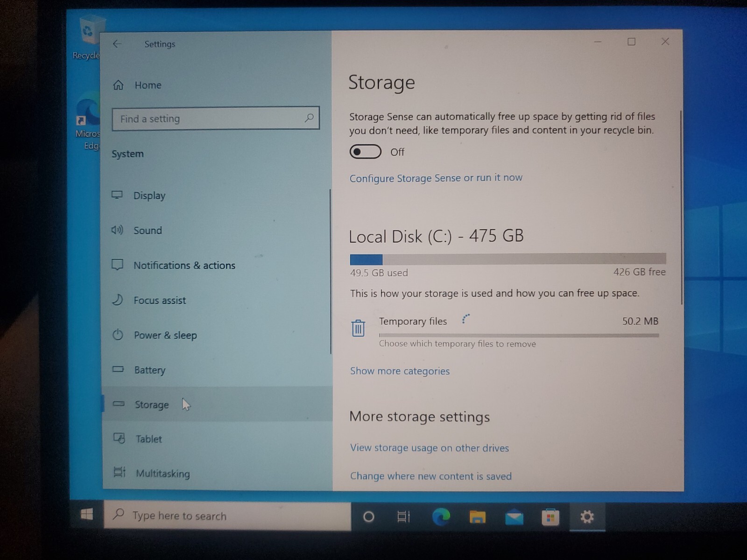Click the '49.5 GB used' text
The width and height of the screenshot is (747, 560).
[379, 273]
